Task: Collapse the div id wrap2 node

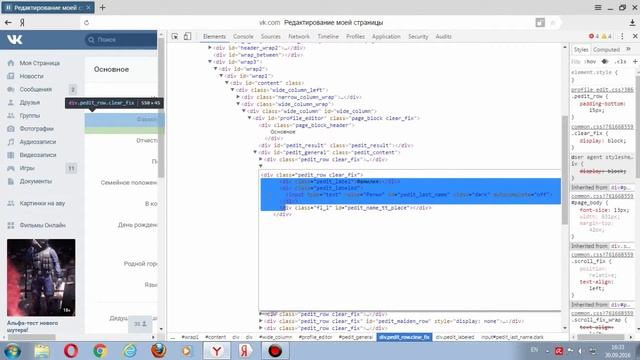Action: tap(216, 69)
